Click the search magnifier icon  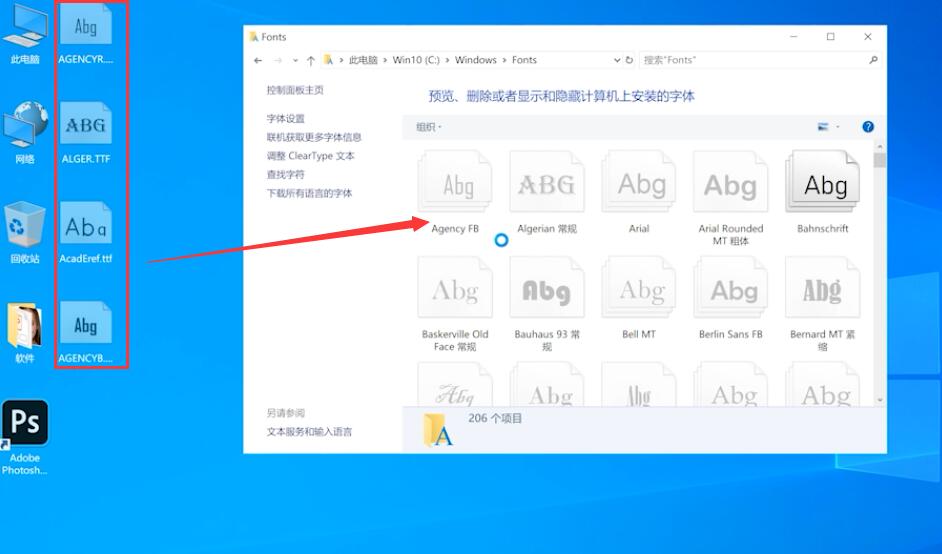pyautogui.click(x=873, y=60)
